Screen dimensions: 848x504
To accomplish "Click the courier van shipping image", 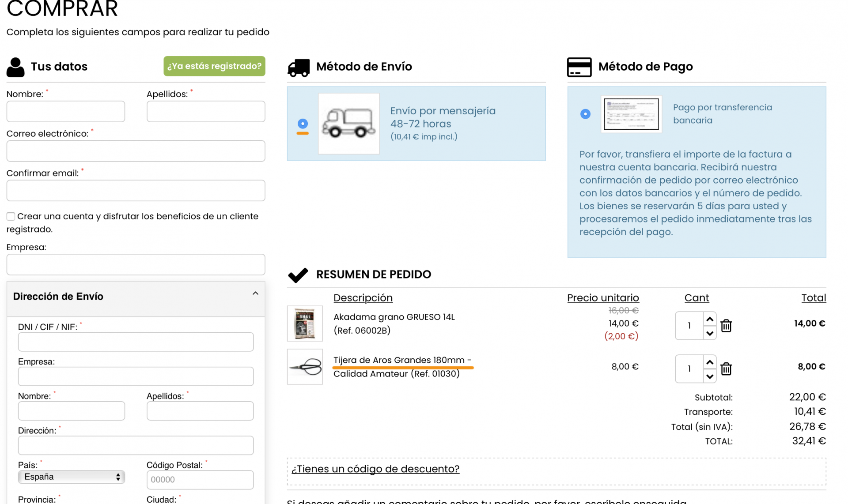I will pyautogui.click(x=348, y=124).
